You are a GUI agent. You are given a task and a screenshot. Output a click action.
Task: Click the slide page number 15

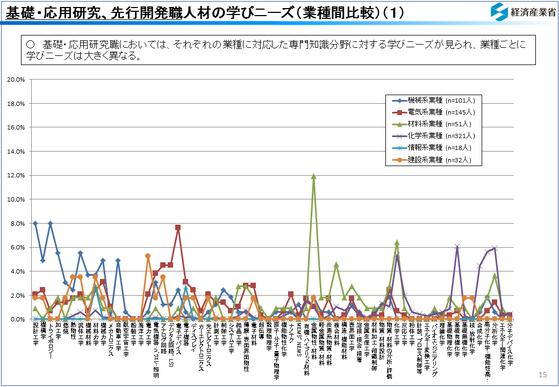point(542,375)
